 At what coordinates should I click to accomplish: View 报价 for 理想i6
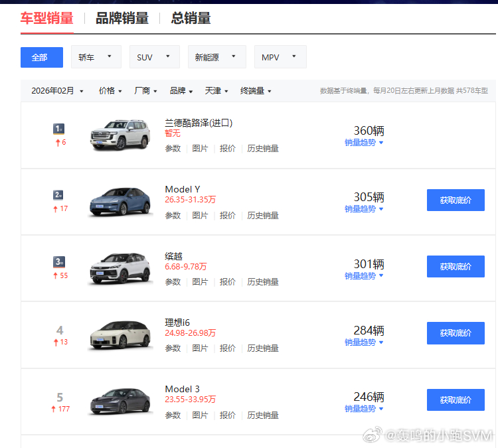pos(227,348)
